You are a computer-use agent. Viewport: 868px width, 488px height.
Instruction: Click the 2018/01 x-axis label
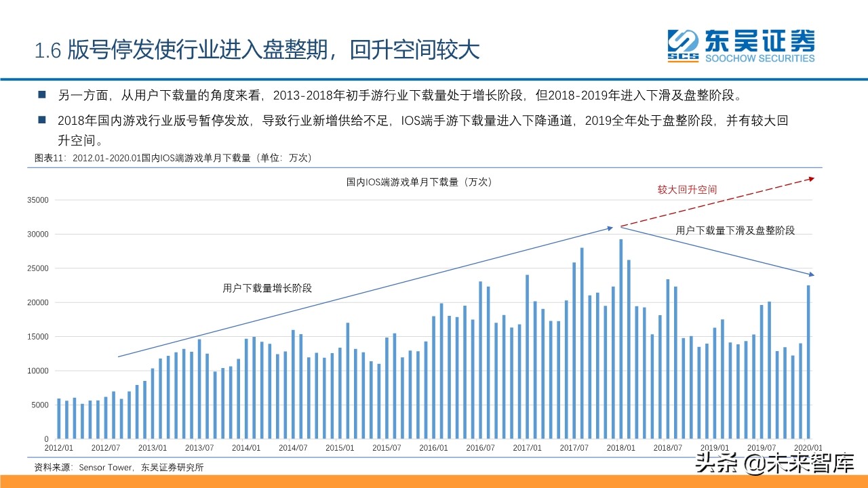[x=620, y=448]
